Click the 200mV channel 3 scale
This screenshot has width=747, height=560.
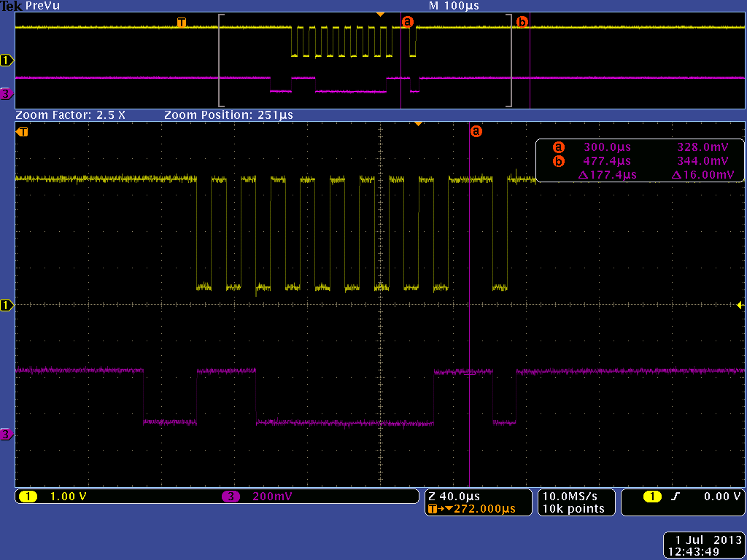click(x=273, y=497)
